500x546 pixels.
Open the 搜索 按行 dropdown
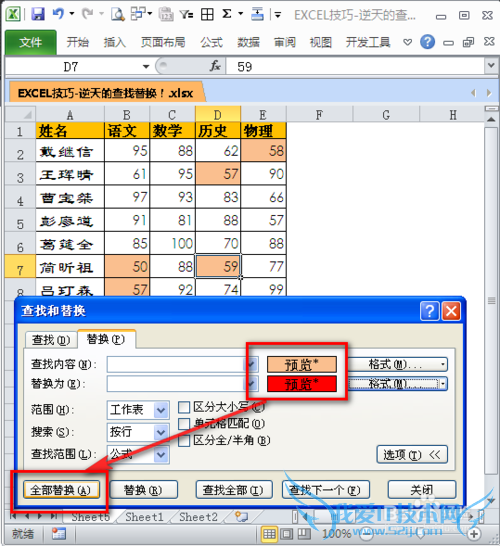[161, 432]
